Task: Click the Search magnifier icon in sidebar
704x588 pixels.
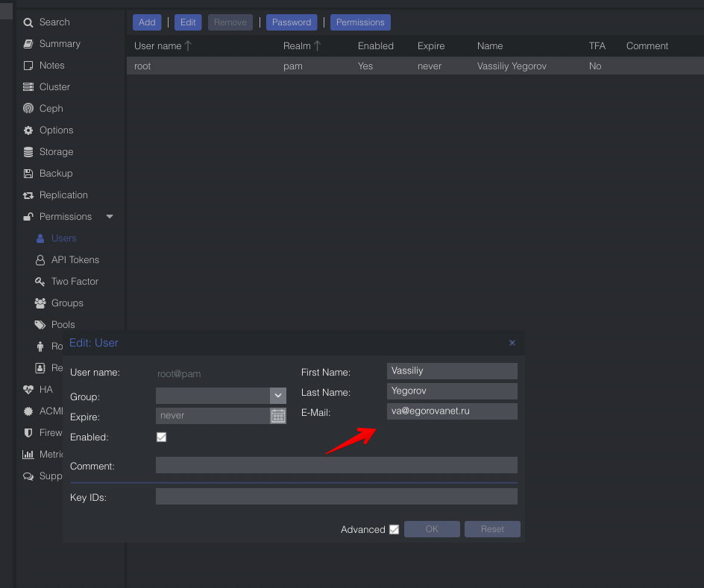Action: point(28,22)
